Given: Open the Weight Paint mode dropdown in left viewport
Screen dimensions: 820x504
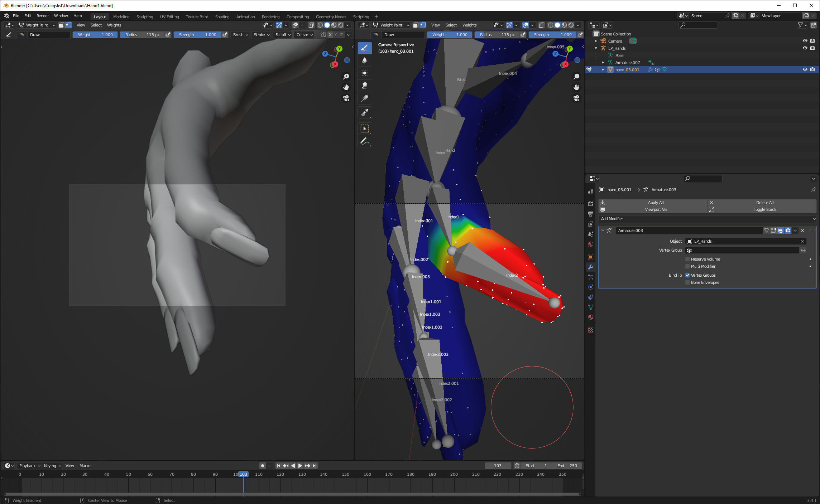Looking at the screenshot, I should tap(37, 25).
